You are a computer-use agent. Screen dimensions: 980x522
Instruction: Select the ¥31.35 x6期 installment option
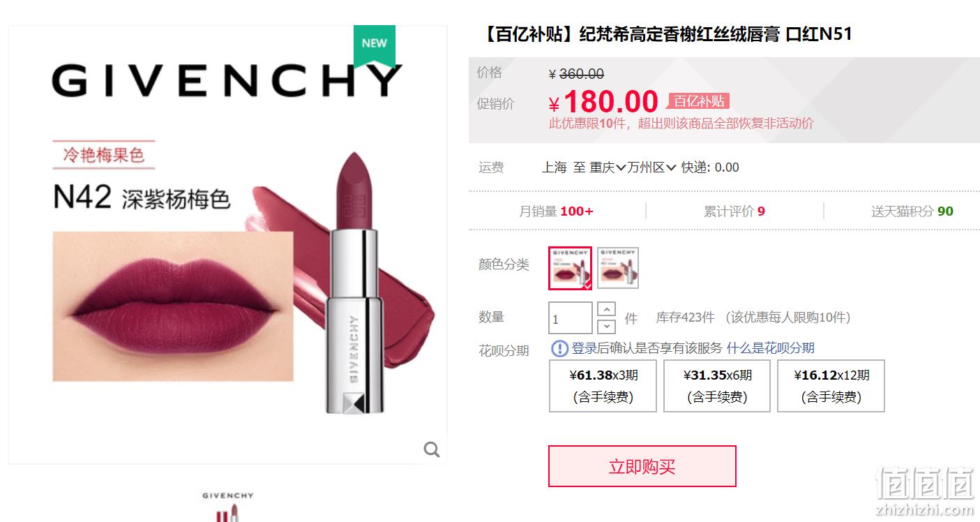coord(717,386)
